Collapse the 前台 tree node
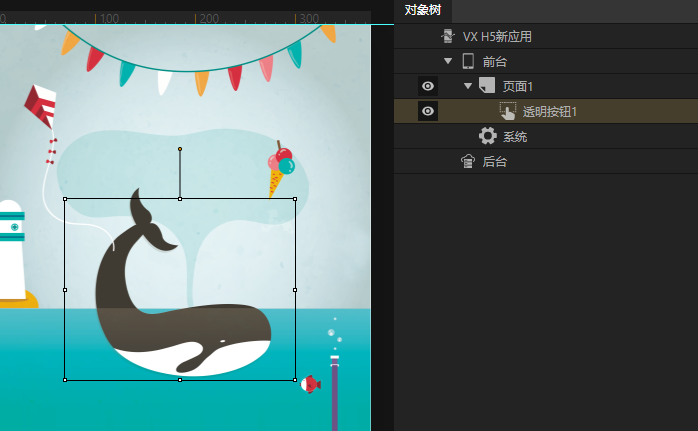Viewport: 698px width, 431px height. click(448, 61)
